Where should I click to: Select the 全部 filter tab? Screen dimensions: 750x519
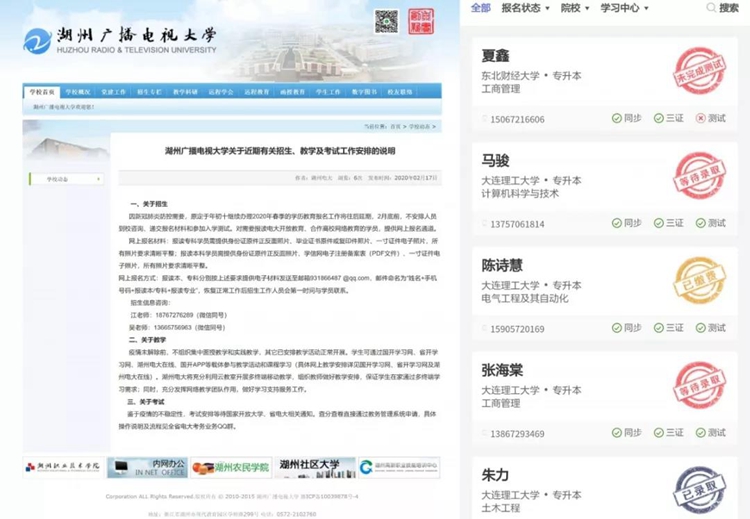(480, 8)
